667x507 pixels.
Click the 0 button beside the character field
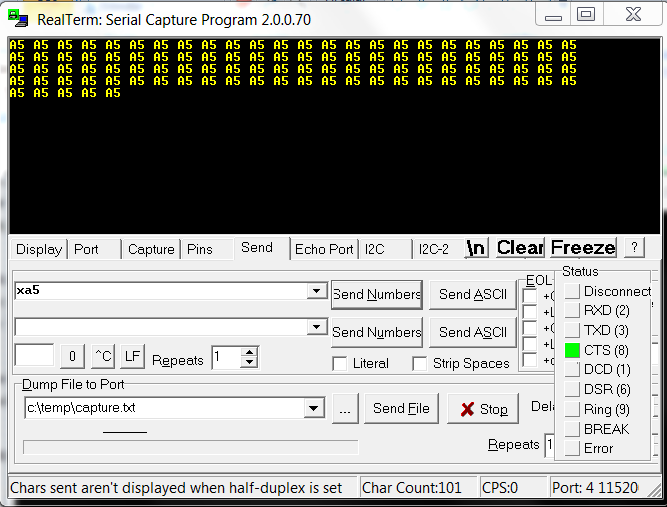click(71, 356)
